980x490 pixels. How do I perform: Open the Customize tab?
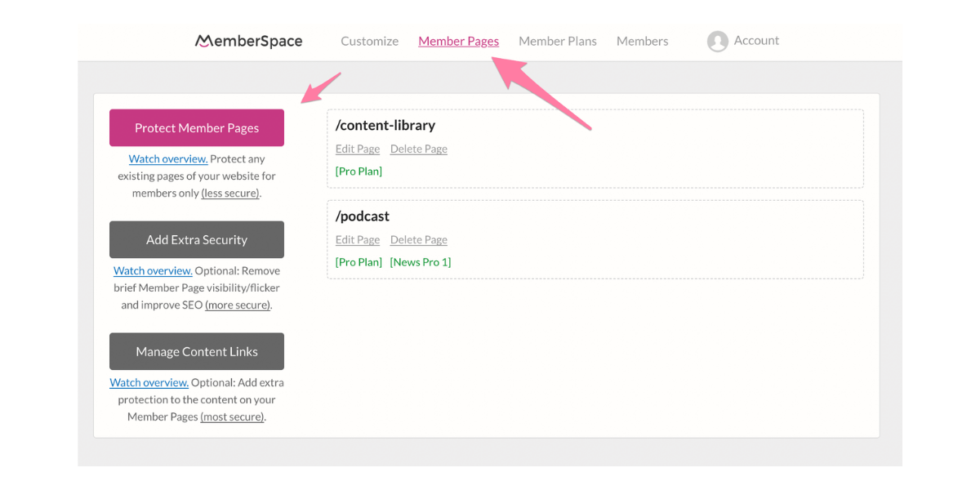click(x=370, y=41)
